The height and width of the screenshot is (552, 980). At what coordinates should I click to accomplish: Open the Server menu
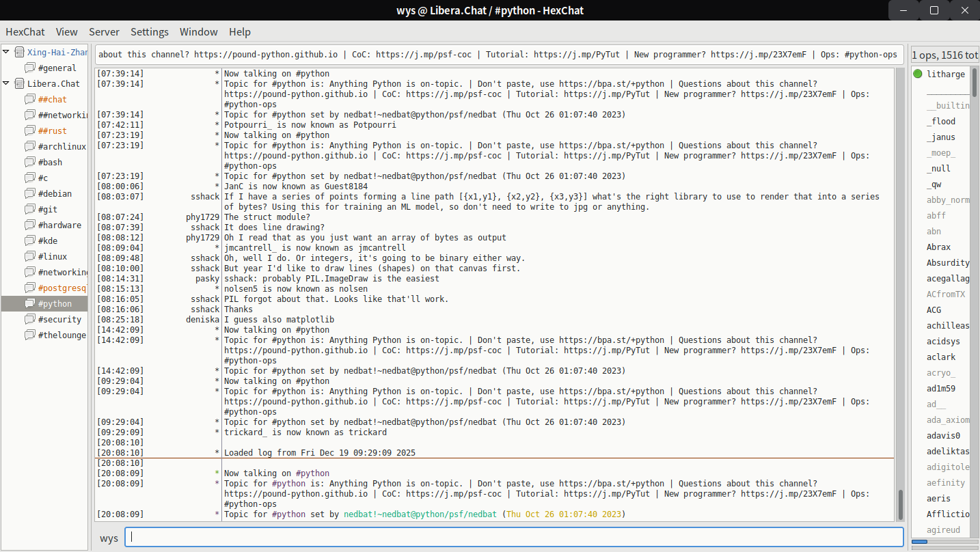(x=104, y=31)
